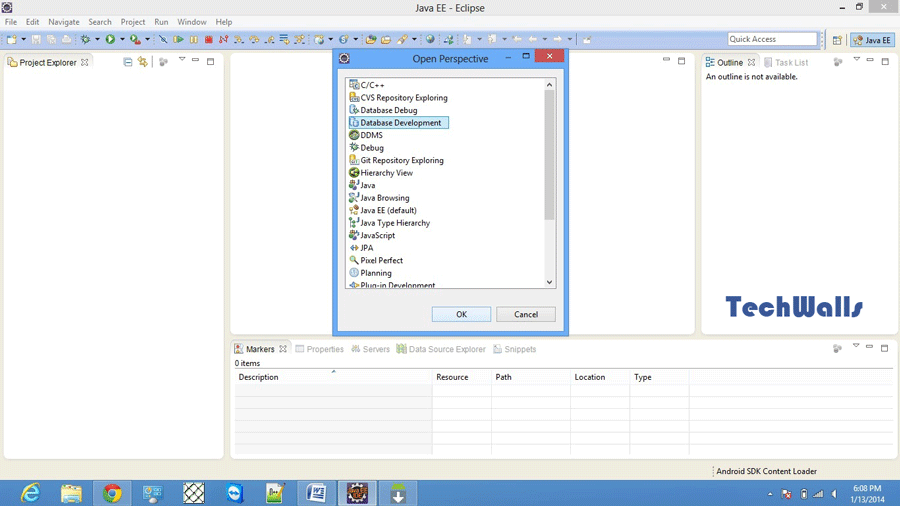Click the Resume debug icon
Image resolution: width=900 pixels, height=506 pixels.
tap(179, 40)
